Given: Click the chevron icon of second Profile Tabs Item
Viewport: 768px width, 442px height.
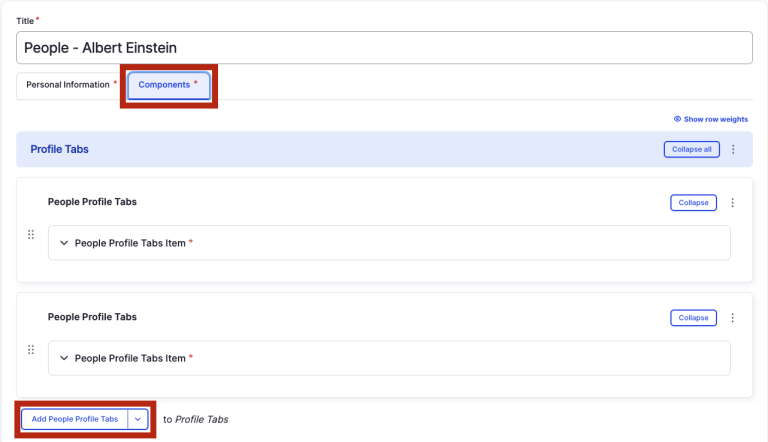Looking at the screenshot, I should click(64, 358).
